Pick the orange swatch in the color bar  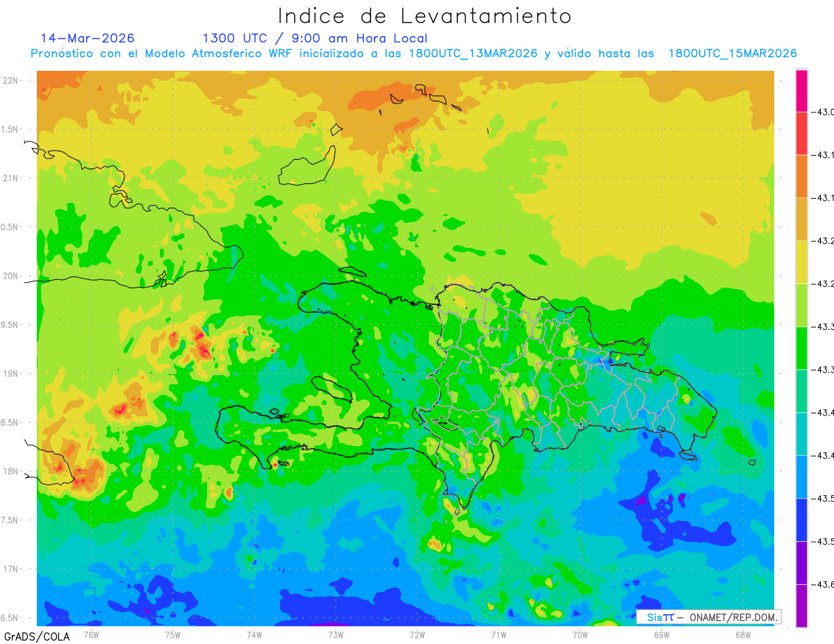801,176
